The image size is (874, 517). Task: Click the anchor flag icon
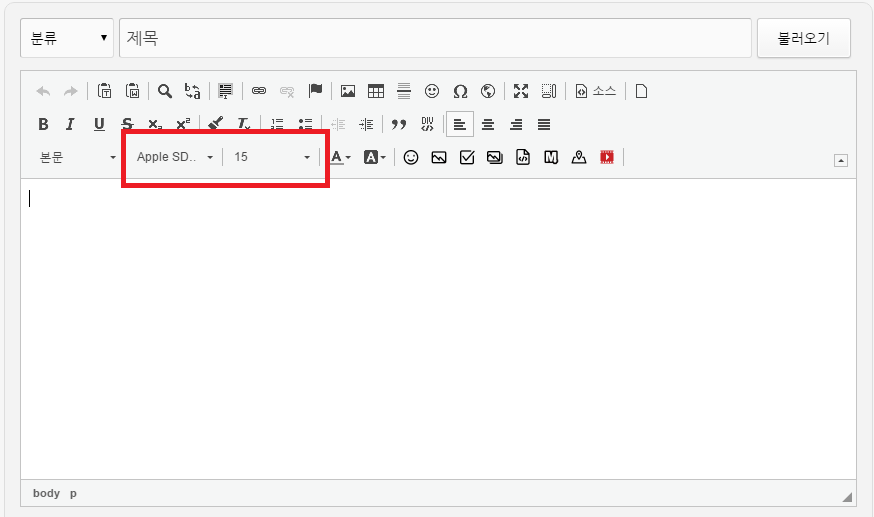click(x=315, y=91)
